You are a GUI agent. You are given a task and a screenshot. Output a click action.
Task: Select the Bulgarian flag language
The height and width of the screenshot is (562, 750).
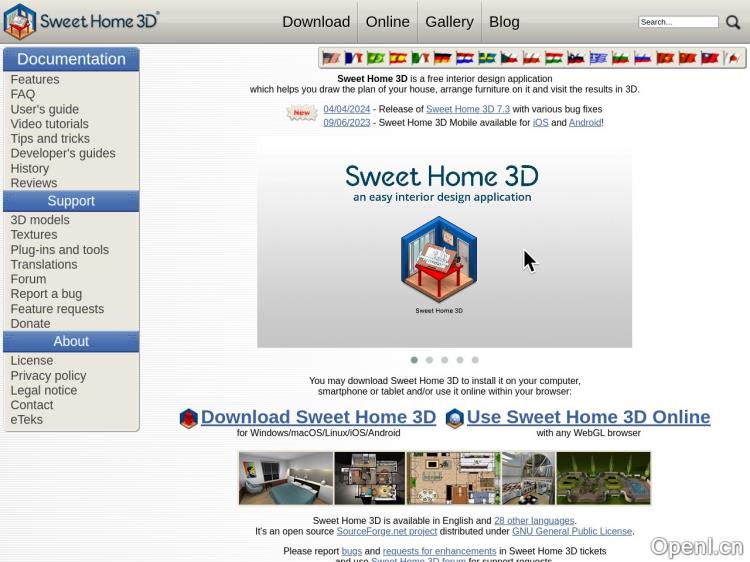click(x=620, y=58)
